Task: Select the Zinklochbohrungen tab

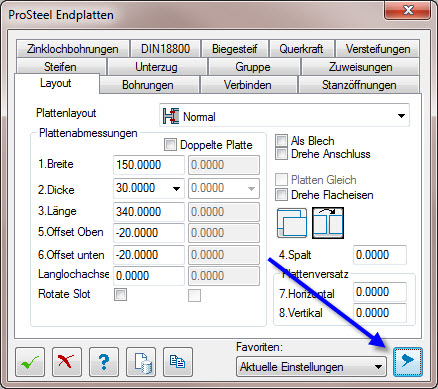Action: pos(73,49)
